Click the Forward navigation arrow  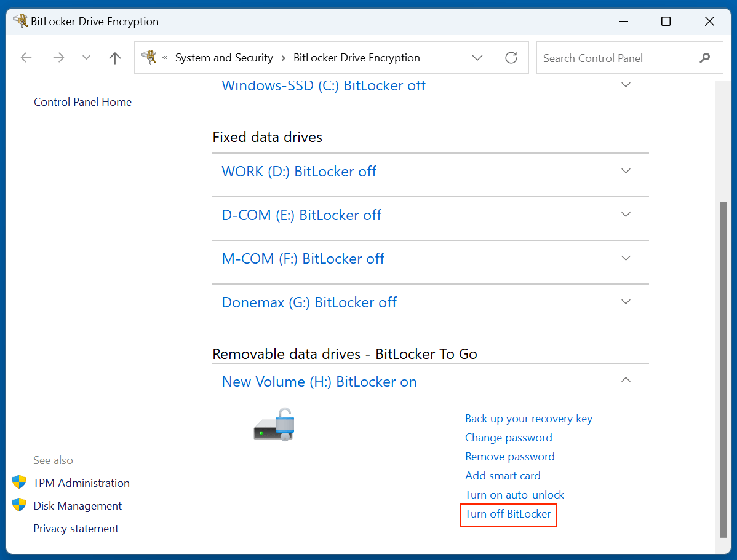click(58, 57)
